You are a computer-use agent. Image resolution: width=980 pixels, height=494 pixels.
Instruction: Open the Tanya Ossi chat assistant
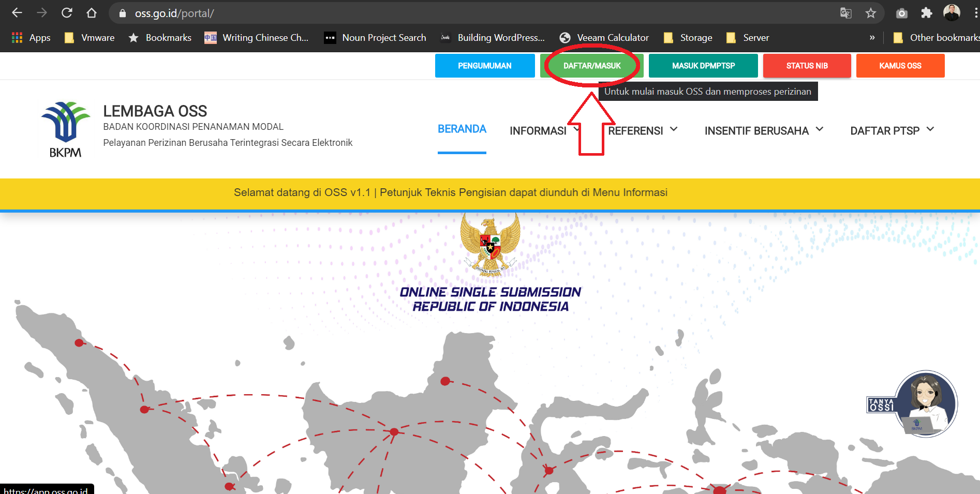tap(912, 404)
